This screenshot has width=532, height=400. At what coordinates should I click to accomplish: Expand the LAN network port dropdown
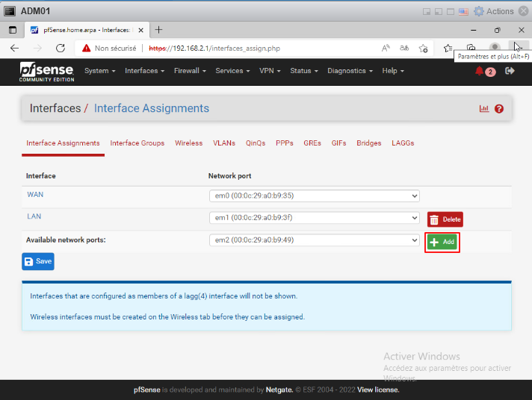314,218
